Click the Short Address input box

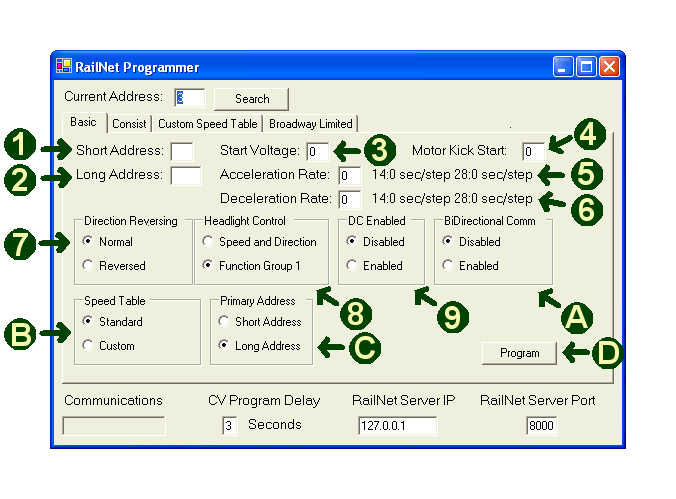pos(182,151)
